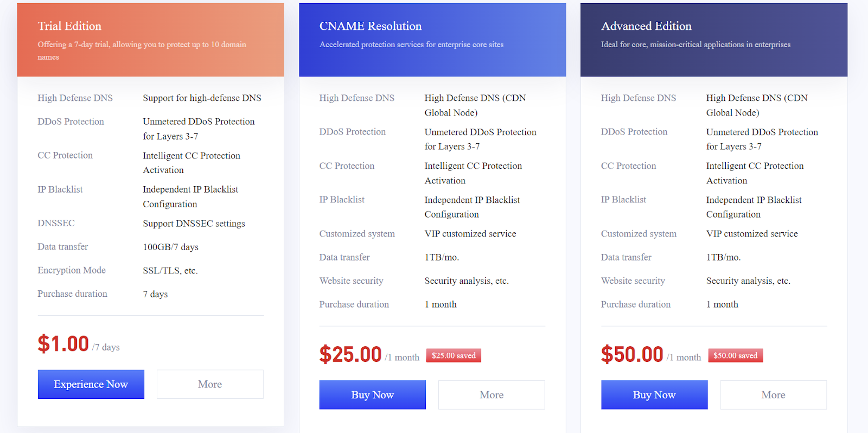Buy the Advanced Edition plan now
Image resolution: width=868 pixels, height=433 pixels.
(654, 395)
